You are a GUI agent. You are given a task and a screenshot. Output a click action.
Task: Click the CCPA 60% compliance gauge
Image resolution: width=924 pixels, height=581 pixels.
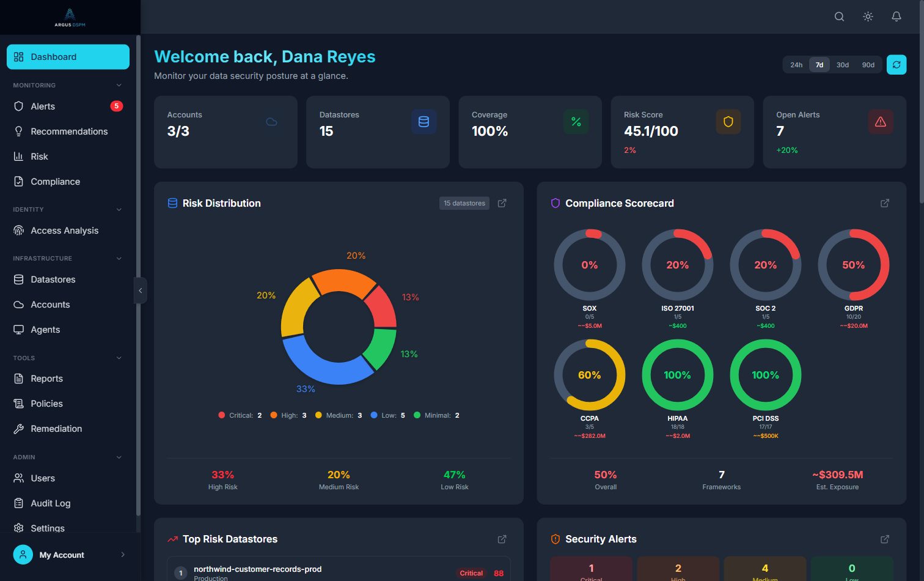[x=589, y=375]
